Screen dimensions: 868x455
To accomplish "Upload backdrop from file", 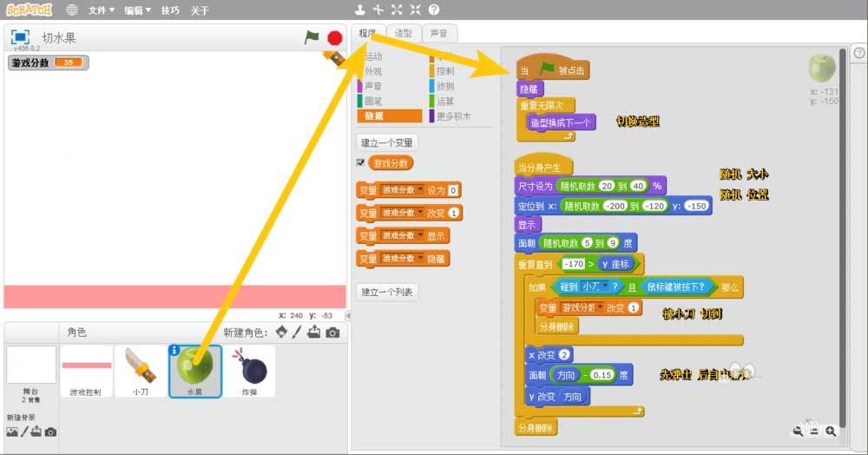I will coord(36,432).
